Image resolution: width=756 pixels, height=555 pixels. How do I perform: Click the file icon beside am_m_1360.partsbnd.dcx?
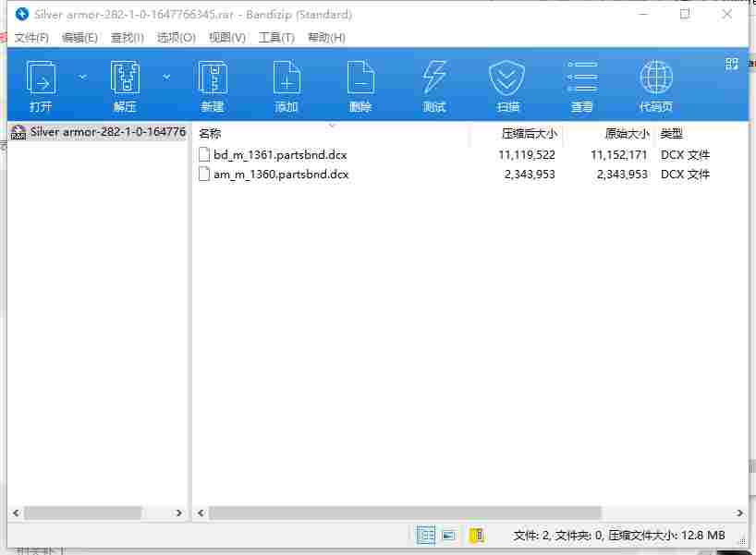(204, 174)
